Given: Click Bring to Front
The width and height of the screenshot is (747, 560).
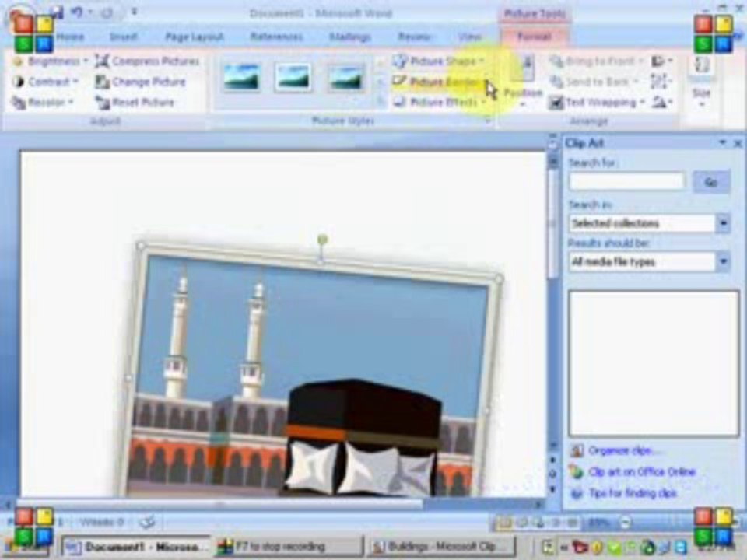Looking at the screenshot, I should (596, 61).
